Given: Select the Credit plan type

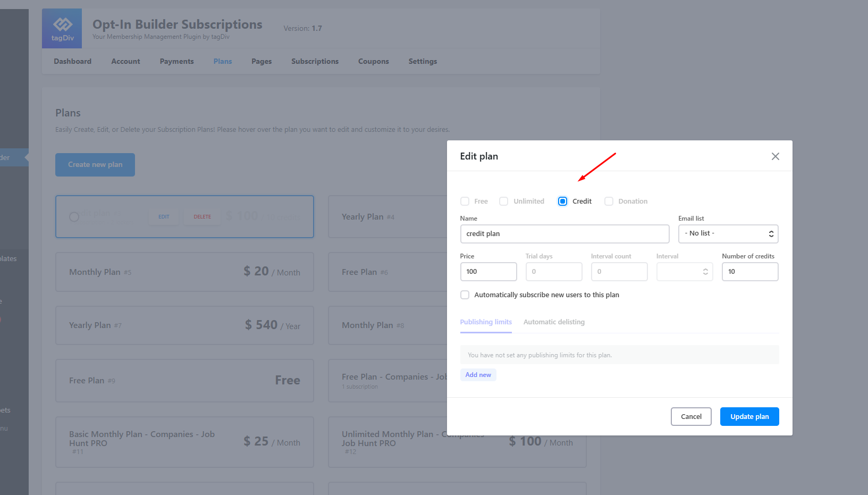Looking at the screenshot, I should 562,202.
